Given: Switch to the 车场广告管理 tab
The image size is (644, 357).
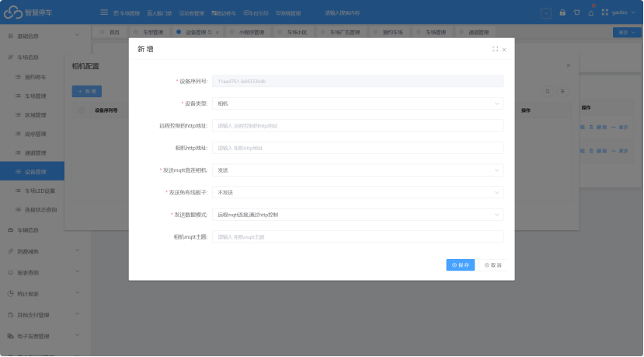Looking at the screenshot, I should [340, 32].
